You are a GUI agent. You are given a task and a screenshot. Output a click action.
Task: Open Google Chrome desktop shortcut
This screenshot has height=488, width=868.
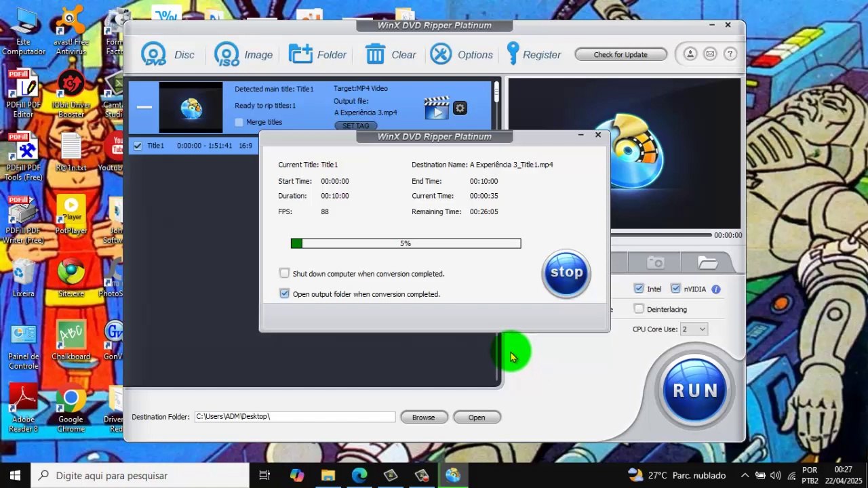click(x=71, y=409)
